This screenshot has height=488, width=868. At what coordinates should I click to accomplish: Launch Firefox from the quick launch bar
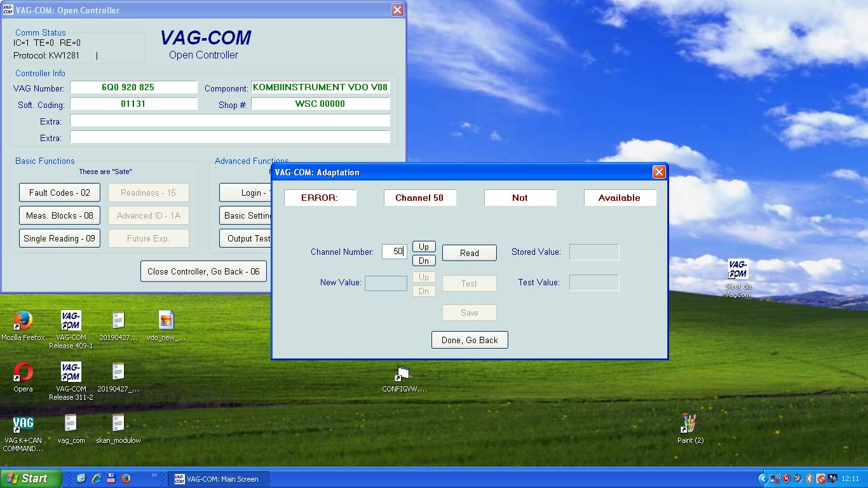(126, 478)
